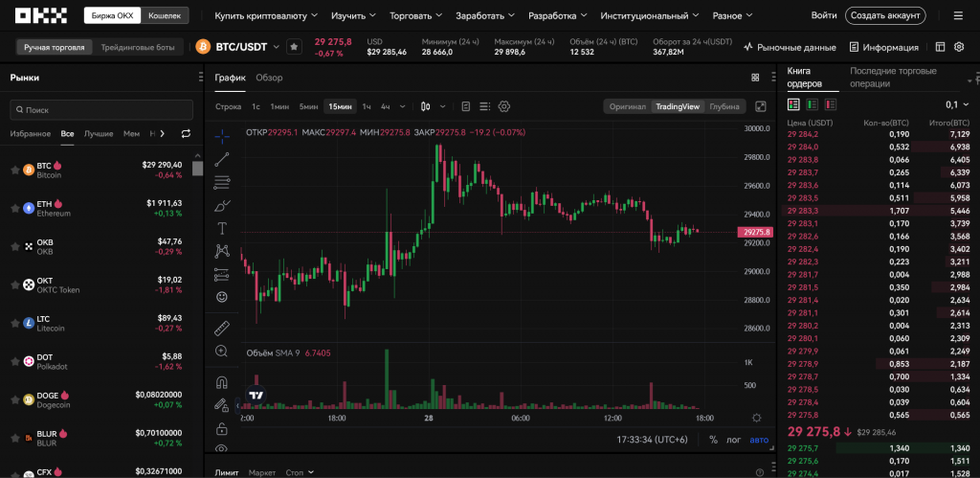The image size is (980, 478).
Task: Open order book 0,1 precision dropdown
Action: (958, 104)
